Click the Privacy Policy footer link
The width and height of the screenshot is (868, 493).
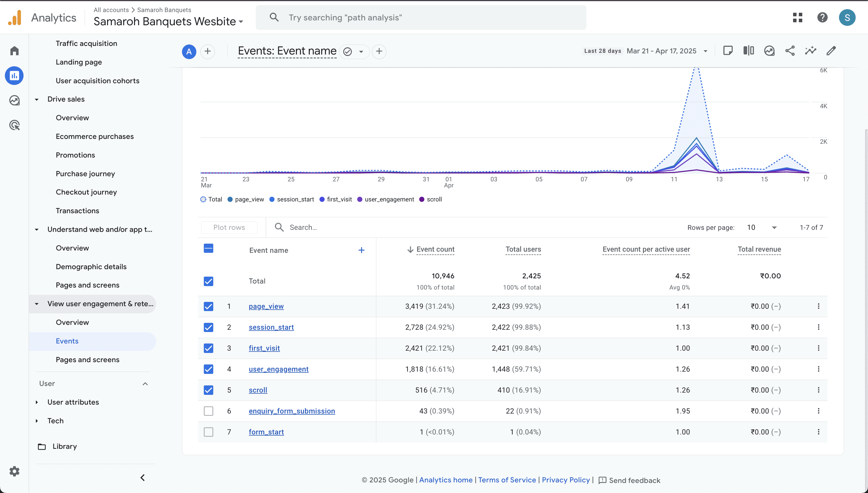click(x=565, y=480)
